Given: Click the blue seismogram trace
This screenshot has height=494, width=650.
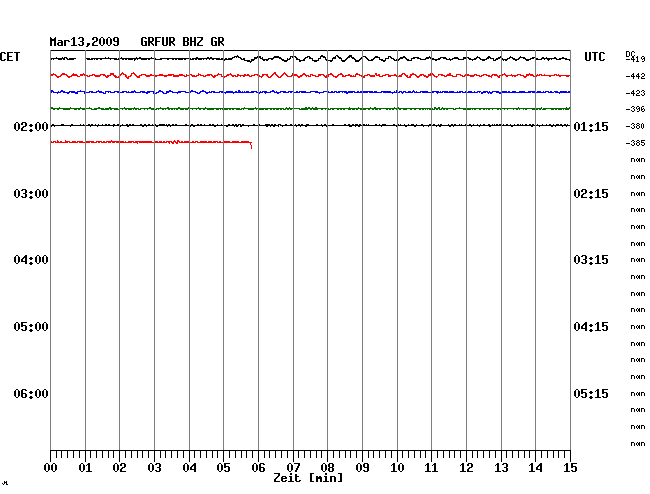Looking at the screenshot, I should point(310,92).
